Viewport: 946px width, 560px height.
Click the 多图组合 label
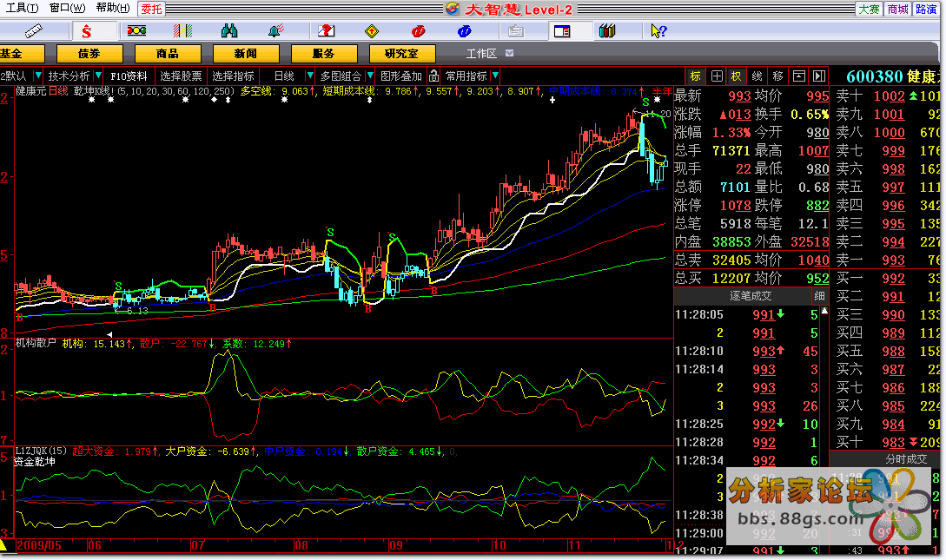pyautogui.click(x=341, y=76)
